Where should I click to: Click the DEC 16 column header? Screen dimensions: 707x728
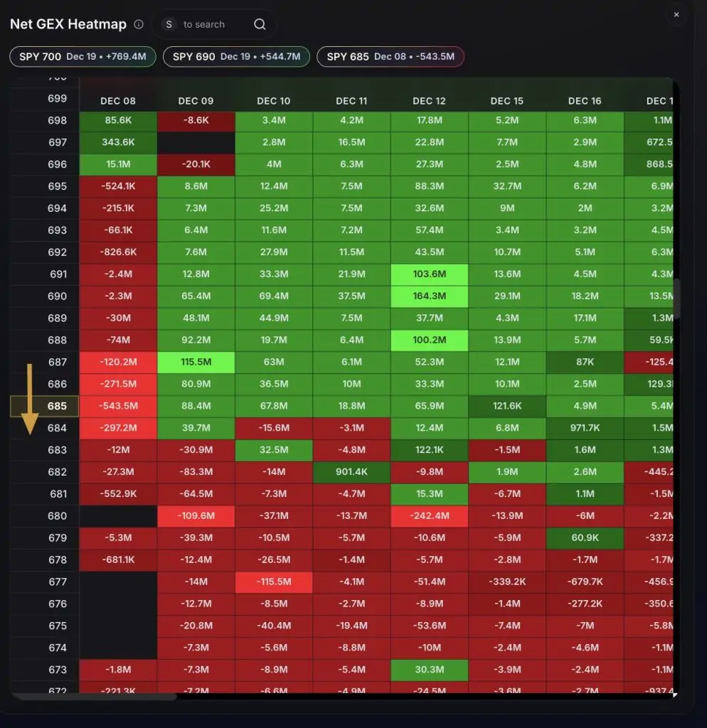[585, 101]
